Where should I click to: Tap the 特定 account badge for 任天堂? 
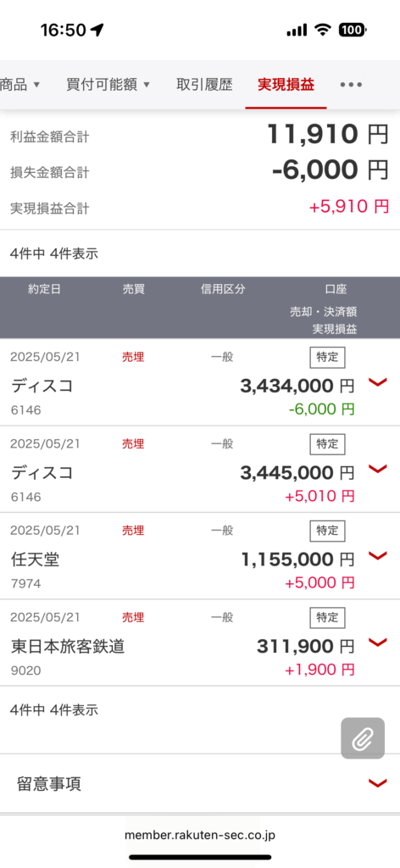coord(327,531)
